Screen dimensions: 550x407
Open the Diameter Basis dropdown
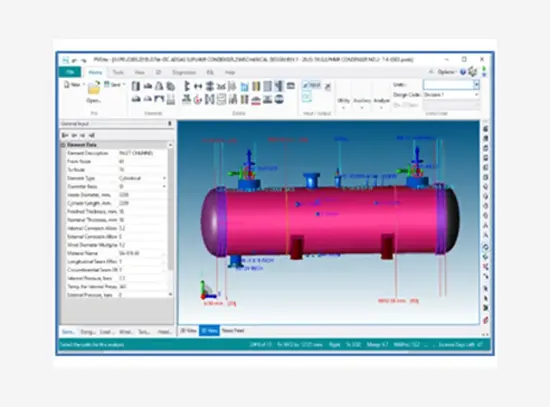(164, 187)
